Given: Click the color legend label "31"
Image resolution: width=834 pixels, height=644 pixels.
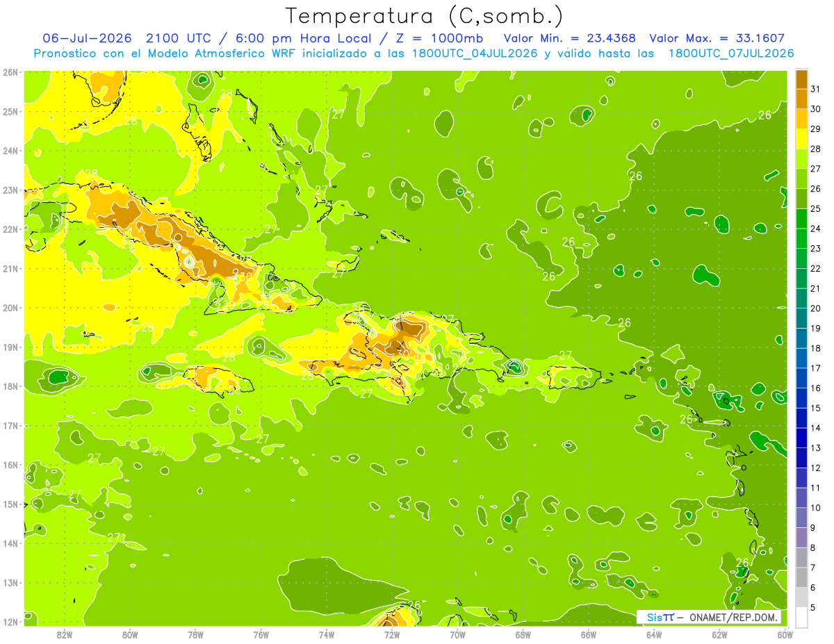Looking at the screenshot, I should (x=816, y=89).
